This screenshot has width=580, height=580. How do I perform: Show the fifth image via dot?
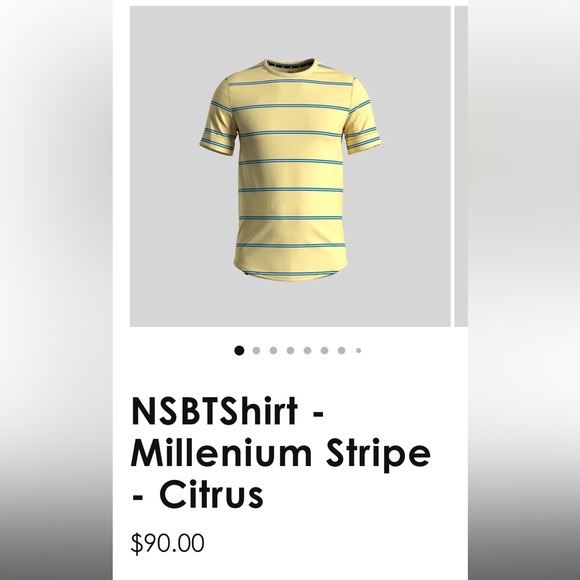(x=307, y=350)
